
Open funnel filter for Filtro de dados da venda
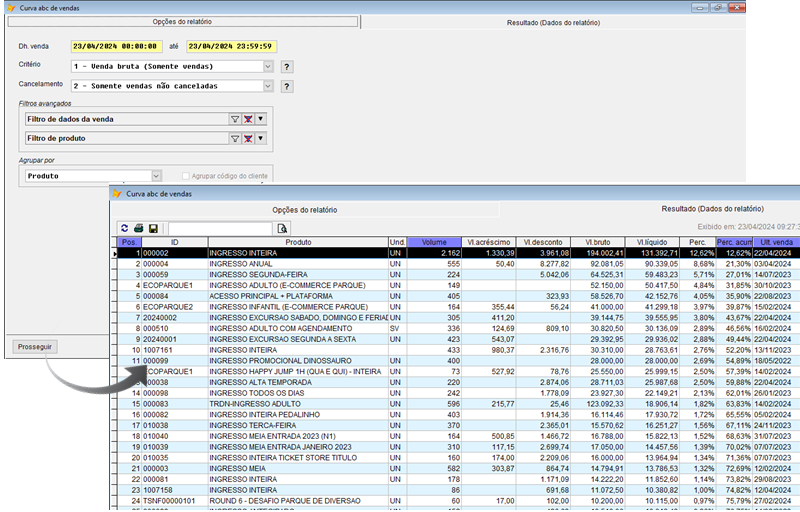(235, 118)
